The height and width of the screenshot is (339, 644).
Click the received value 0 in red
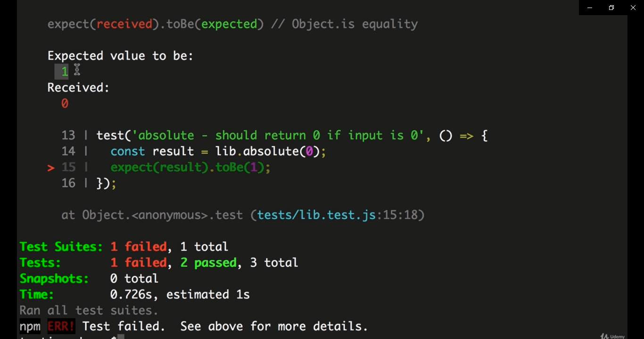click(65, 103)
